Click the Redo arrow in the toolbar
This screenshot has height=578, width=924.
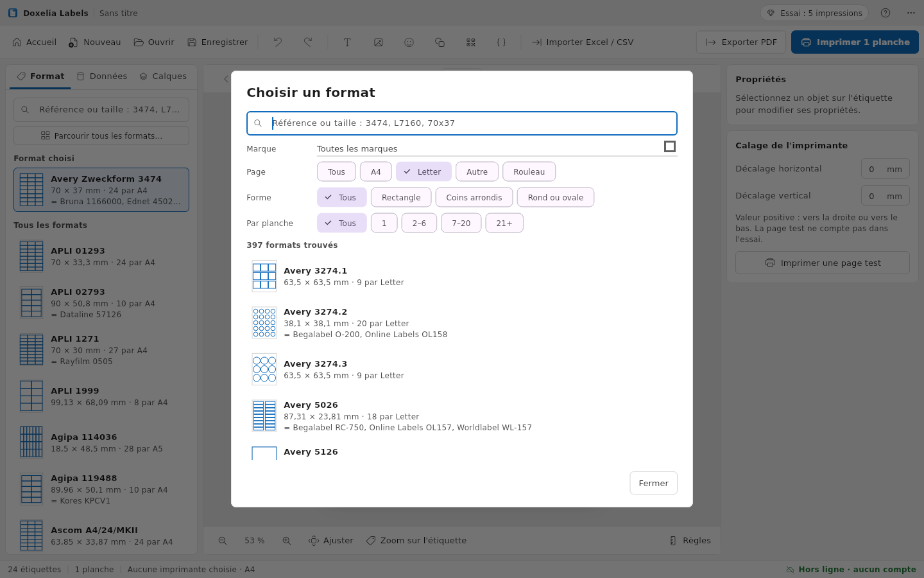(x=308, y=42)
